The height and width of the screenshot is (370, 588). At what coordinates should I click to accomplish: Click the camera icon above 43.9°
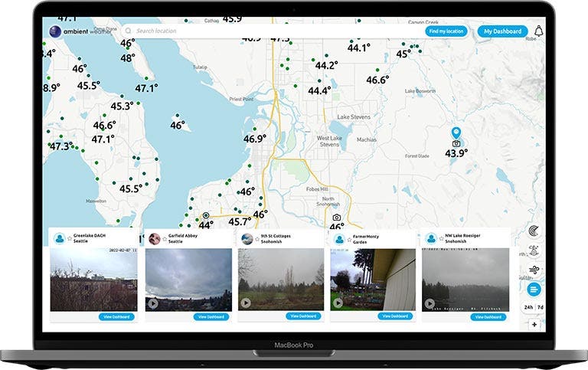click(x=456, y=143)
